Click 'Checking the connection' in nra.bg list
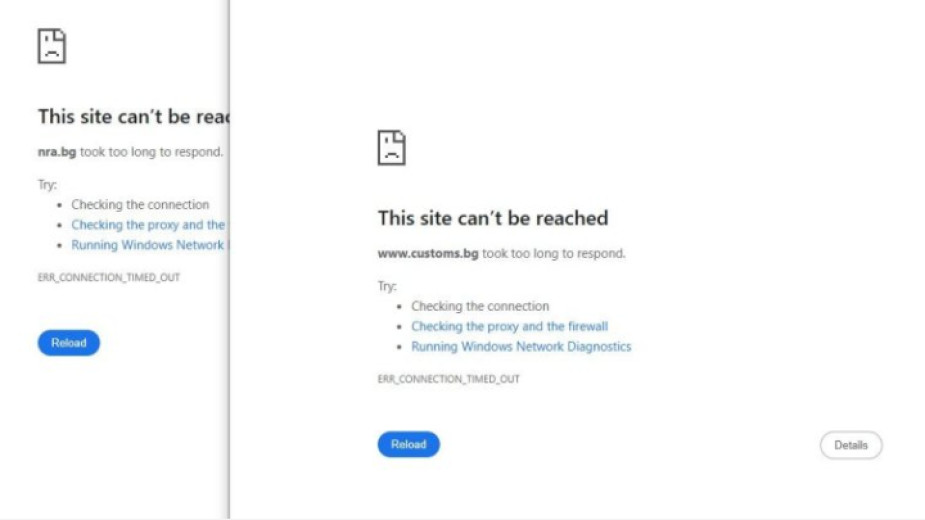 coord(140,205)
